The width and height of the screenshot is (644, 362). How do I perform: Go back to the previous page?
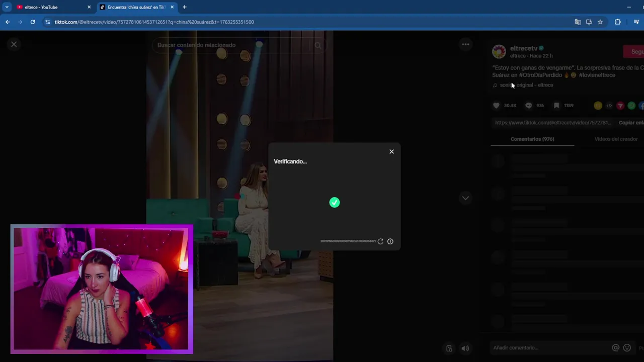coord(8,22)
